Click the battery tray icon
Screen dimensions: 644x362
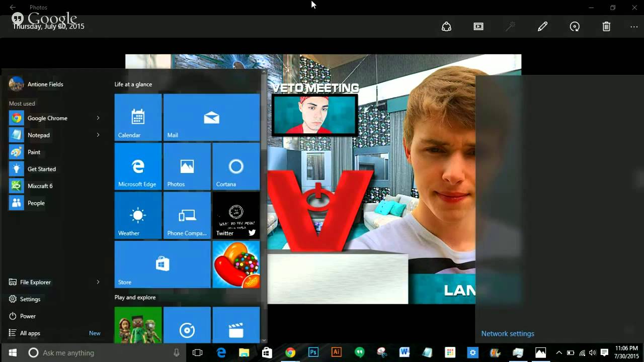[x=571, y=353]
